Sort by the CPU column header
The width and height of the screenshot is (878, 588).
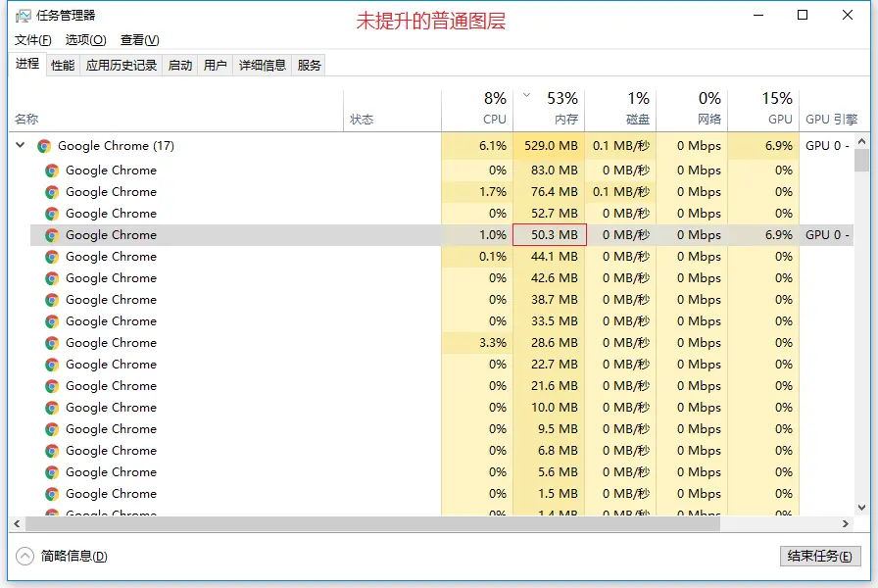[477, 111]
